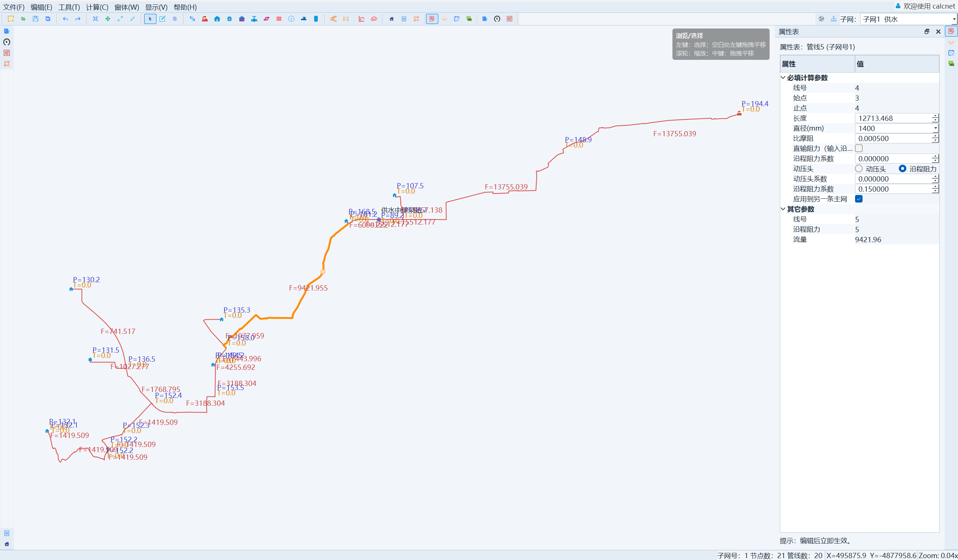958x560 pixels.
Task: Select the red factory heat source icon
Action: [x=205, y=19]
